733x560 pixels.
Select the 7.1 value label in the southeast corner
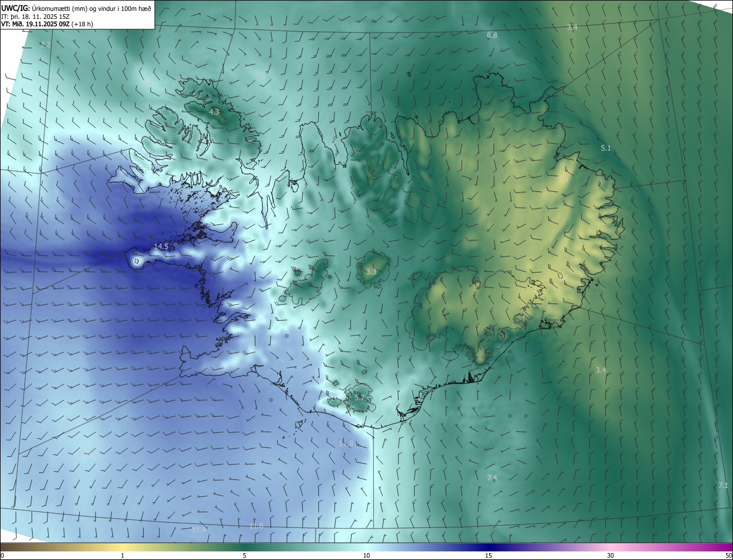(723, 486)
